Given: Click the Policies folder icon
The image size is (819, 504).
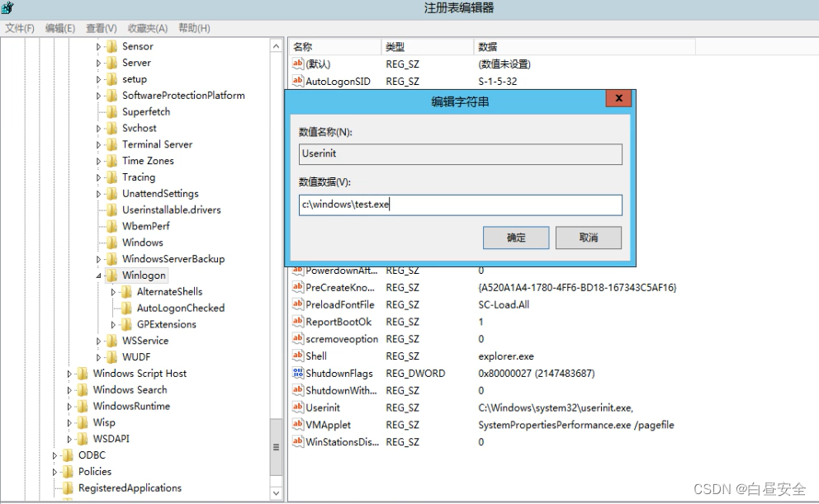Looking at the screenshot, I should coord(68,472).
